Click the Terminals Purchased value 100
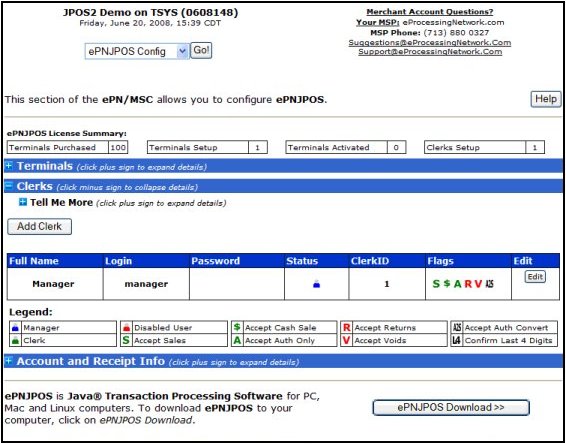This screenshot has width=566, height=444. click(118, 147)
